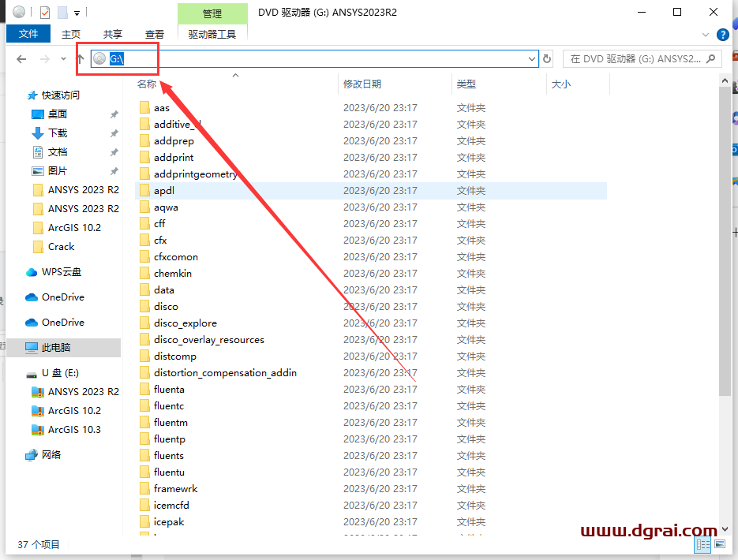This screenshot has height=560, width=738.
Task: Select the icepak folder
Action: click(x=168, y=522)
